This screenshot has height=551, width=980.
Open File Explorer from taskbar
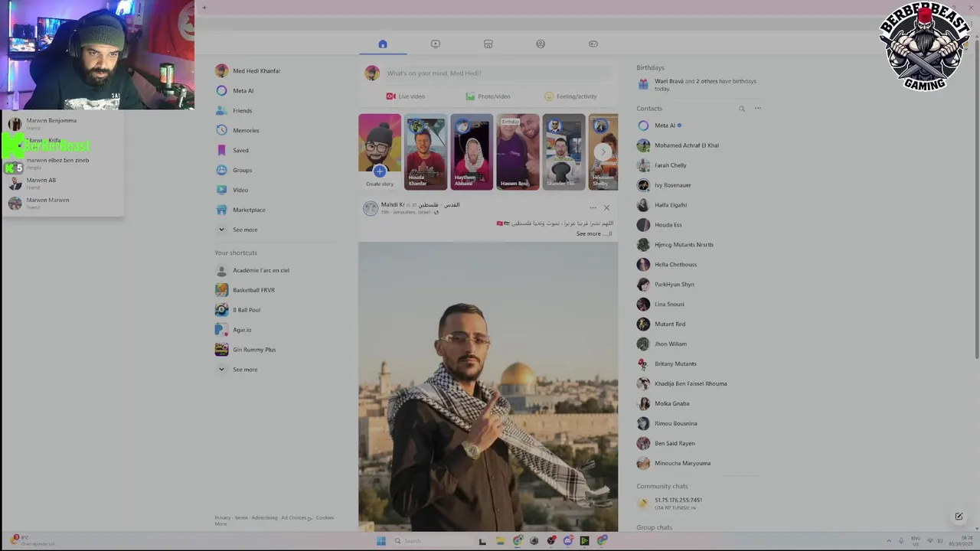[500, 541]
